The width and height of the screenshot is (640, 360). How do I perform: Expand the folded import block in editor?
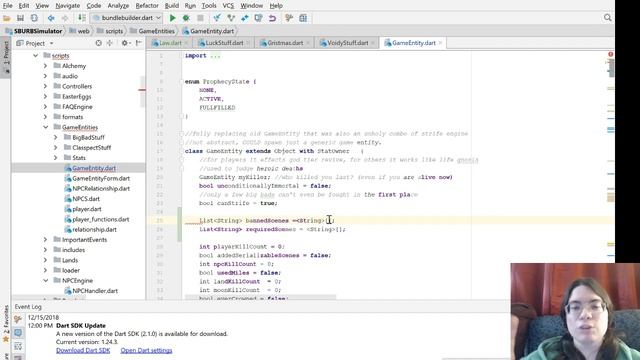click(215, 56)
